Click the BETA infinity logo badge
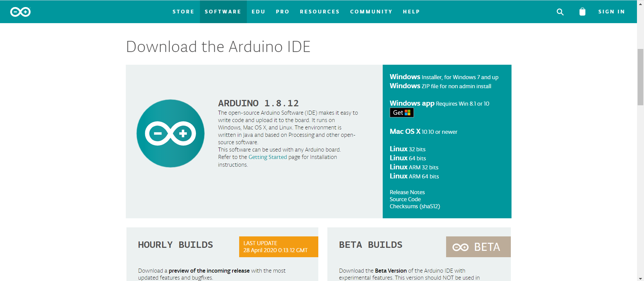Viewport: 644px width, 281px height. click(x=478, y=247)
